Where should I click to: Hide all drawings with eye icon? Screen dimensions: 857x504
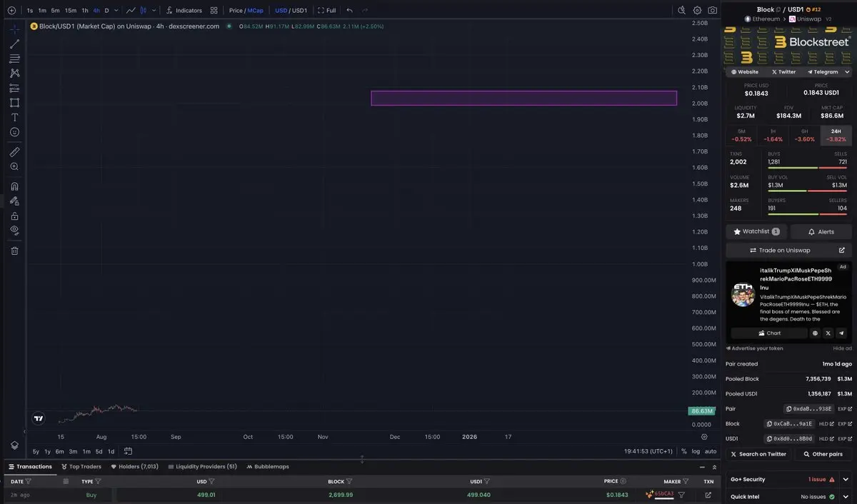coord(14,230)
